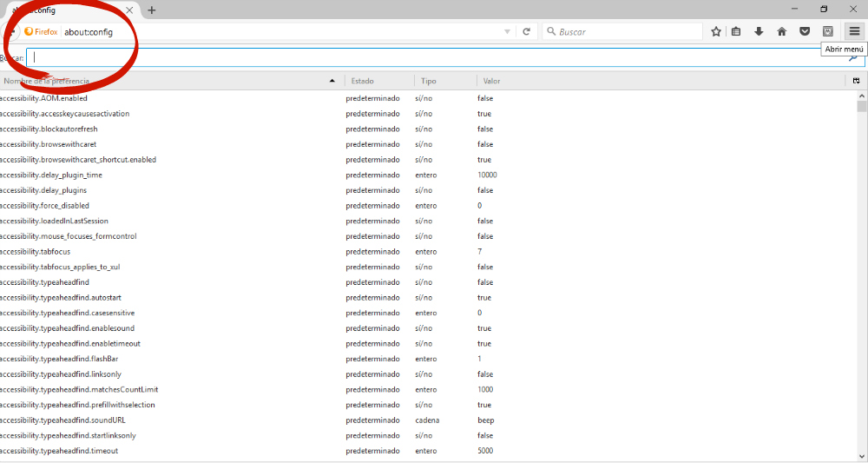The height and width of the screenshot is (463, 868).
Task: Open the Pocket icon in toolbar
Action: click(805, 31)
